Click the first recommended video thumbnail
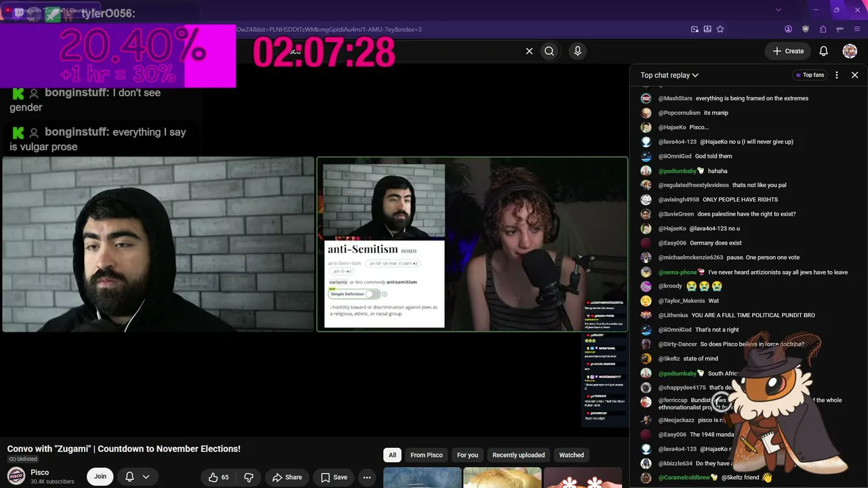The image size is (868, 488). pos(422,478)
